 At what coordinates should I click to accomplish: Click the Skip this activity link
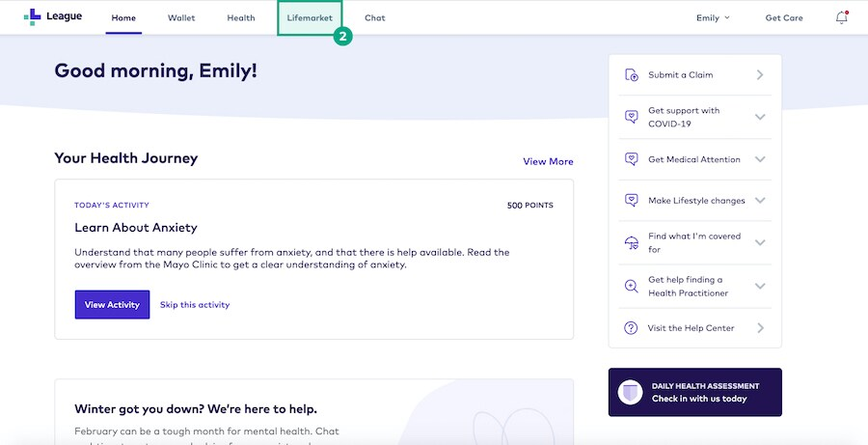[x=195, y=305]
